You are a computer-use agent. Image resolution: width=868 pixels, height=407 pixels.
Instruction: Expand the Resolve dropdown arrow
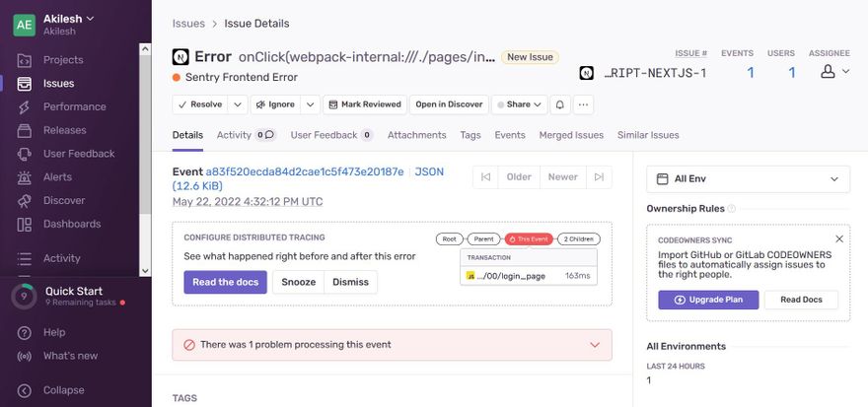238,104
